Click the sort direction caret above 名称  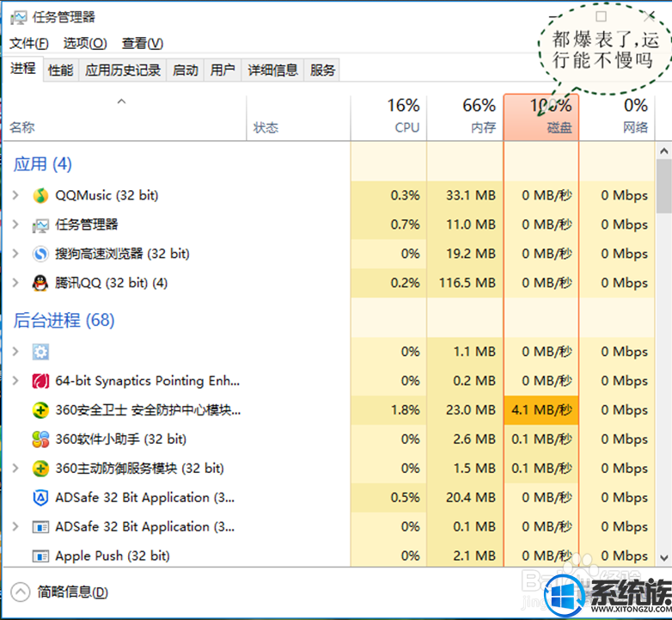click(122, 101)
